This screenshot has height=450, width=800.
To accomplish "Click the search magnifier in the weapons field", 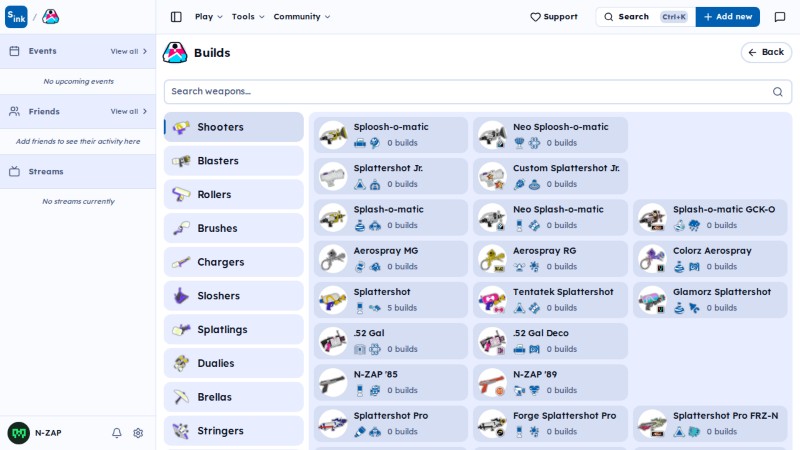I will (x=778, y=91).
